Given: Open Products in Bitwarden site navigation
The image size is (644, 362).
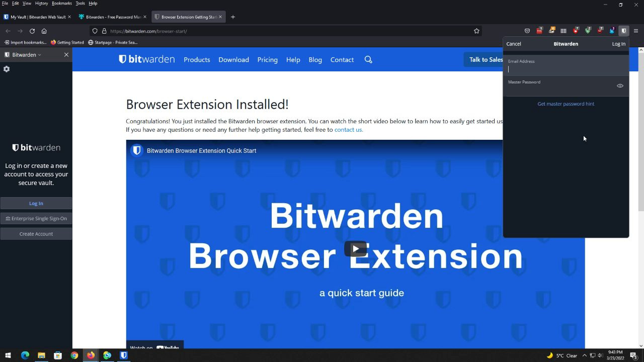Looking at the screenshot, I should pyautogui.click(x=197, y=59).
